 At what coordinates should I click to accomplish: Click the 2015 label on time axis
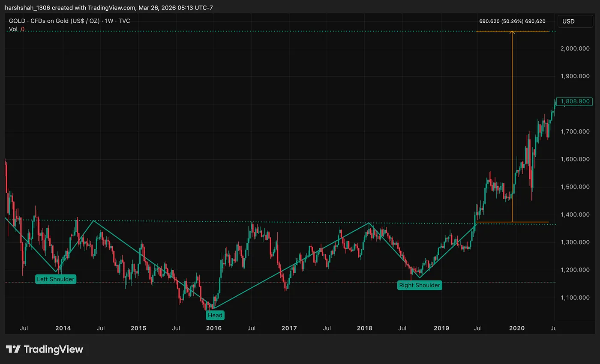tap(138, 328)
